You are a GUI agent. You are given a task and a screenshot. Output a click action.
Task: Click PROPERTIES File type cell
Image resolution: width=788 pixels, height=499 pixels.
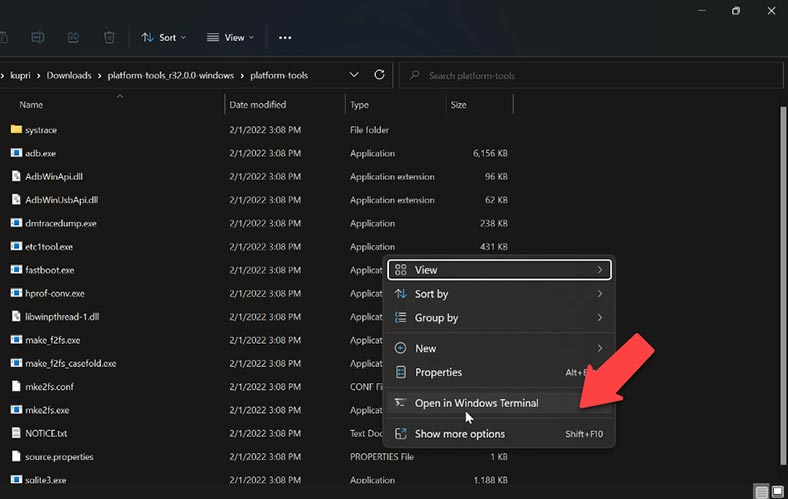click(x=382, y=457)
